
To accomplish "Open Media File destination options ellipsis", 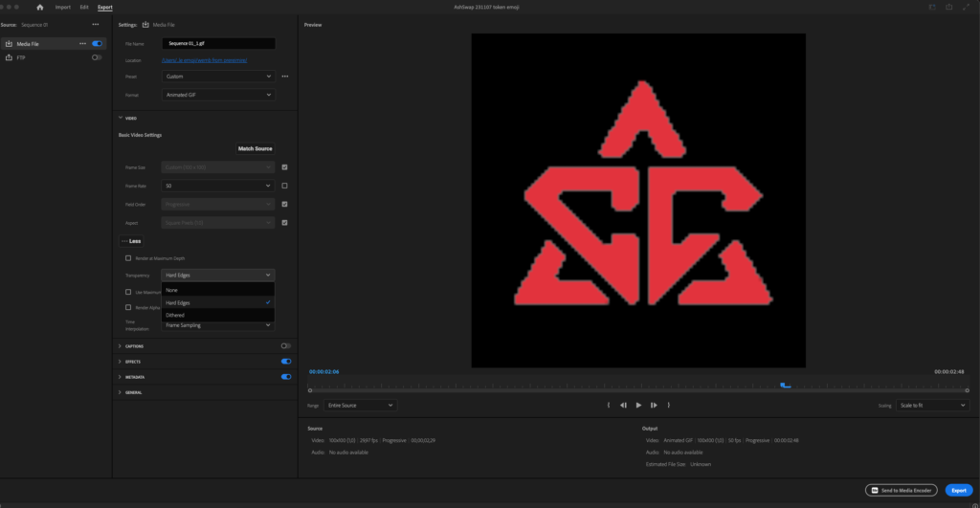I will (82, 43).
